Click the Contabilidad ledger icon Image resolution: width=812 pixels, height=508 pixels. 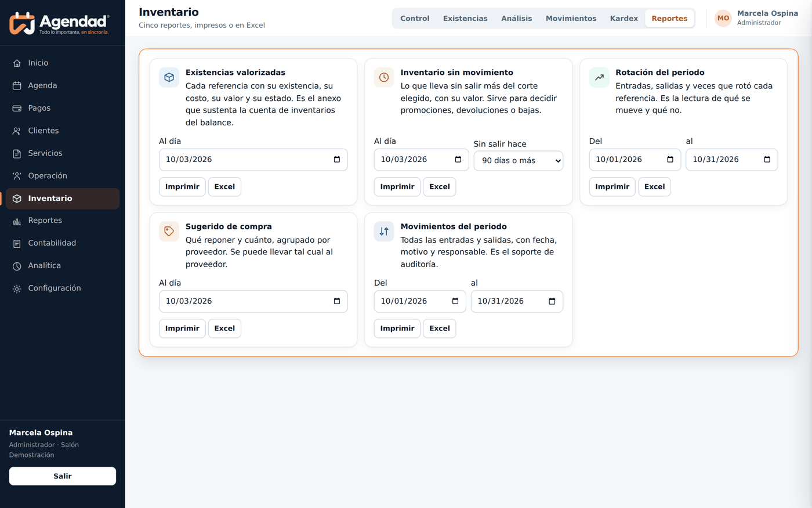click(x=17, y=243)
